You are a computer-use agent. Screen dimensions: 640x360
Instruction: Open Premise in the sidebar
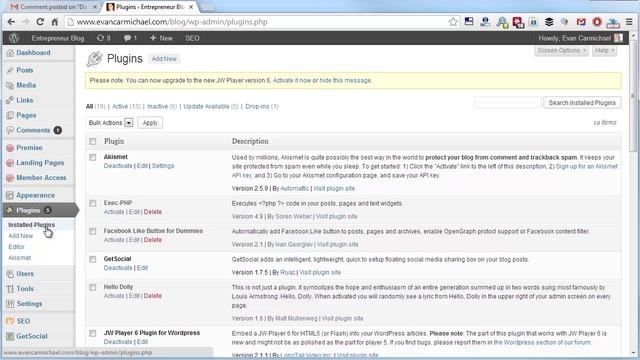(x=29, y=148)
